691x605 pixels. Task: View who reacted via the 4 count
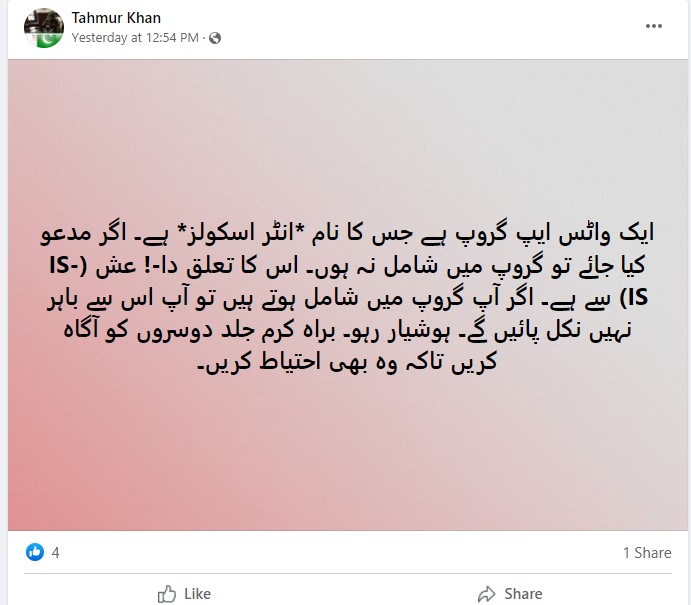pos(56,553)
